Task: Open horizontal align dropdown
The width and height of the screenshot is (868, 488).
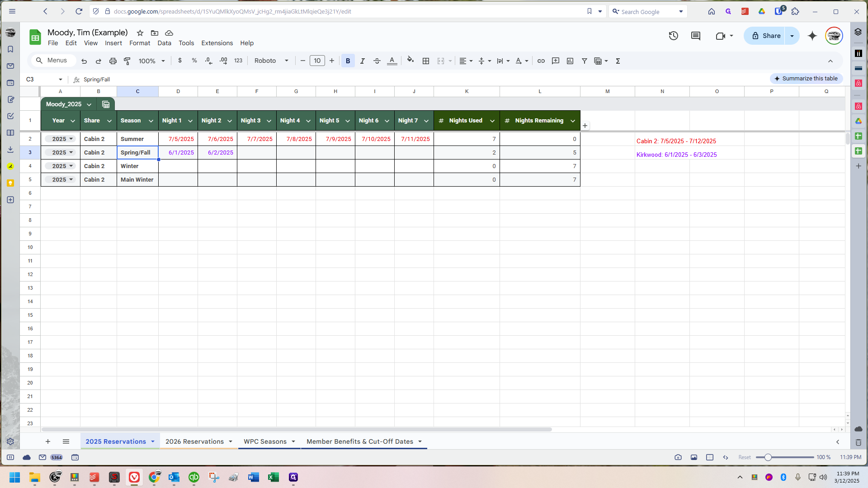Action: [466, 61]
